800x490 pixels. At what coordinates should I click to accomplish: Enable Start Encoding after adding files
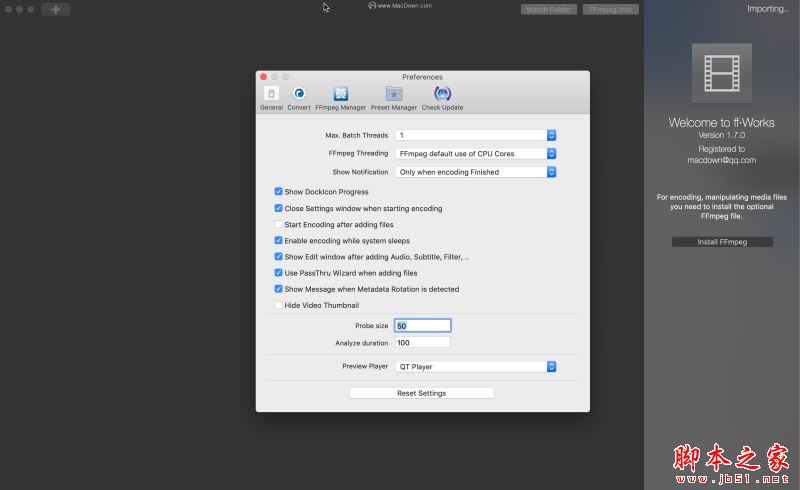coord(278,224)
